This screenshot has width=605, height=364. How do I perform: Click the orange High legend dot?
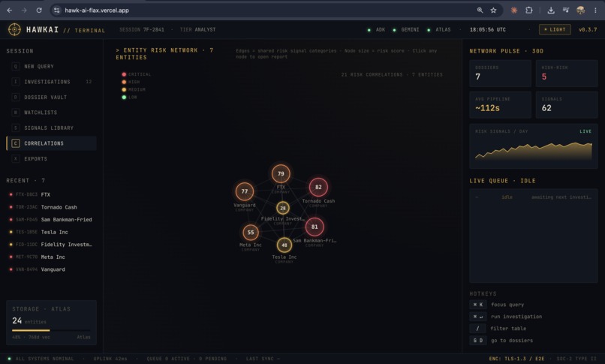[x=124, y=82]
